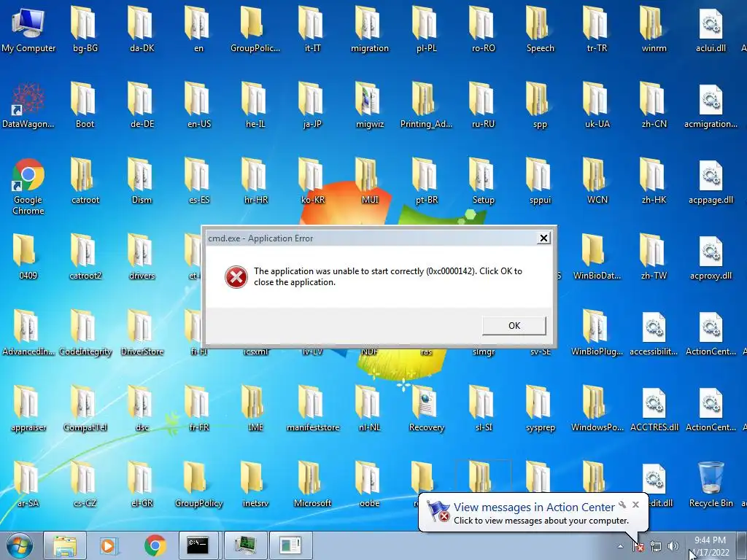This screenshot has width=747, height=560.
Task: Select the winrm folder
Action: (654, 29)
